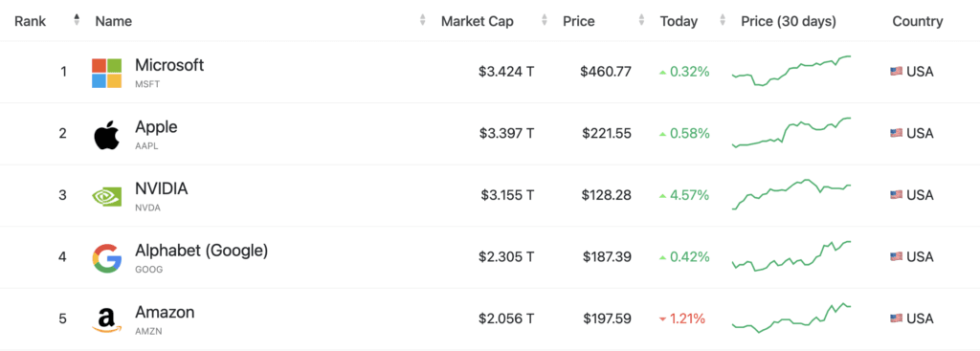Open the NVIDIA company name link
Viewport: 980px width, 351px height.
click(161, 188)
